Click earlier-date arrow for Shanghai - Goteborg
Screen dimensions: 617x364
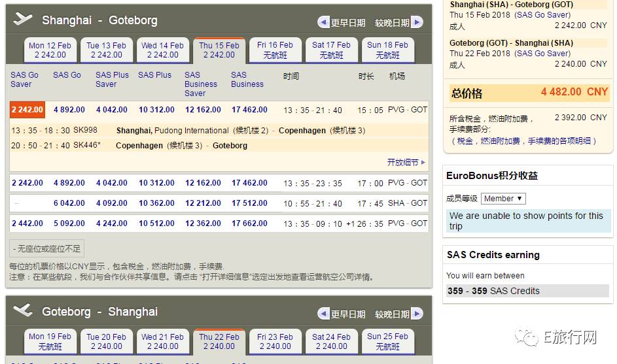(323, 22)
